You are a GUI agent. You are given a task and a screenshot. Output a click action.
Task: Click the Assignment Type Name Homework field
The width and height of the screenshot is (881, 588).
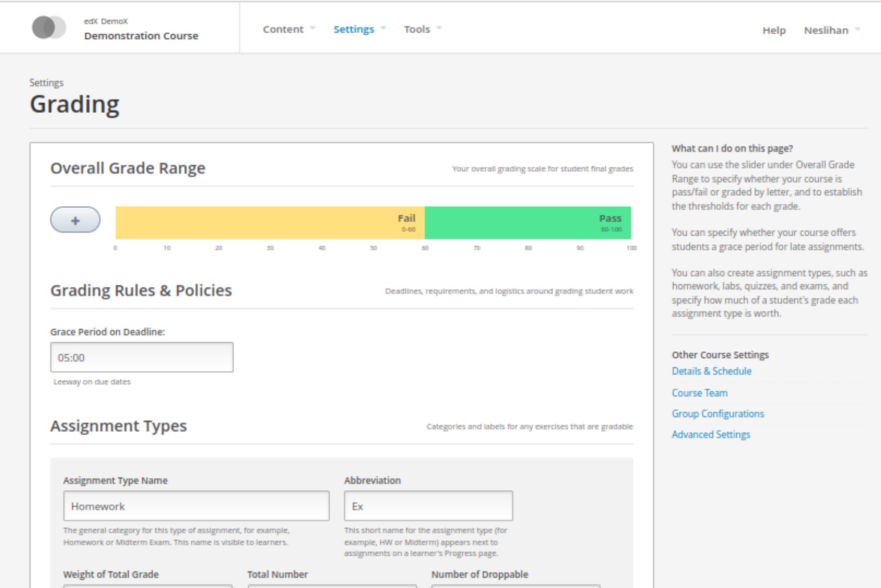(x=196, y=506)
